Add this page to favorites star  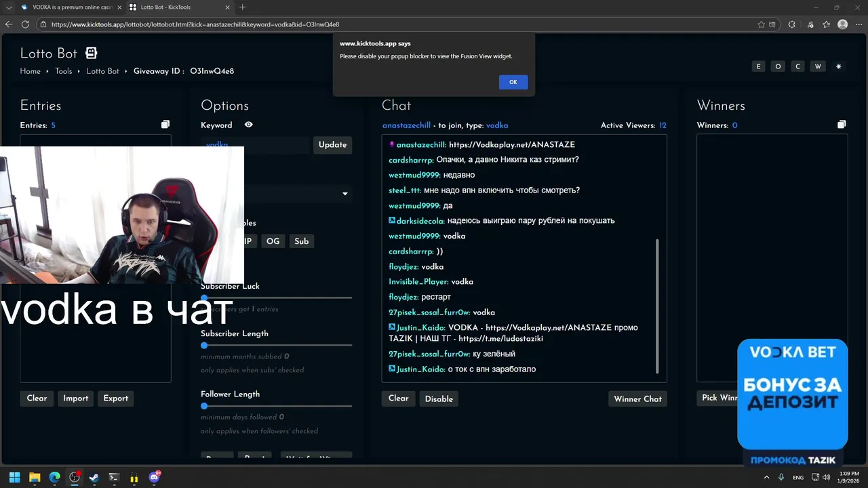pyautogui.click(x=762, y=24)
